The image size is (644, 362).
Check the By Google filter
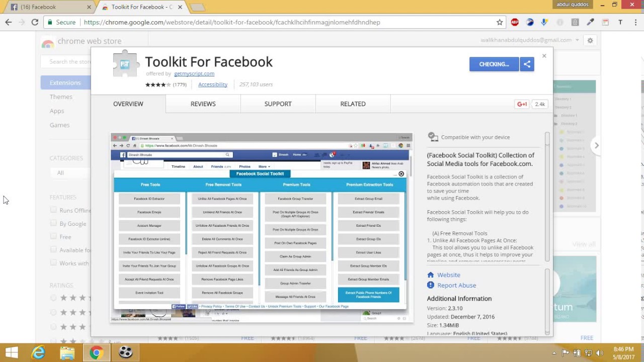tap(53, 223)
